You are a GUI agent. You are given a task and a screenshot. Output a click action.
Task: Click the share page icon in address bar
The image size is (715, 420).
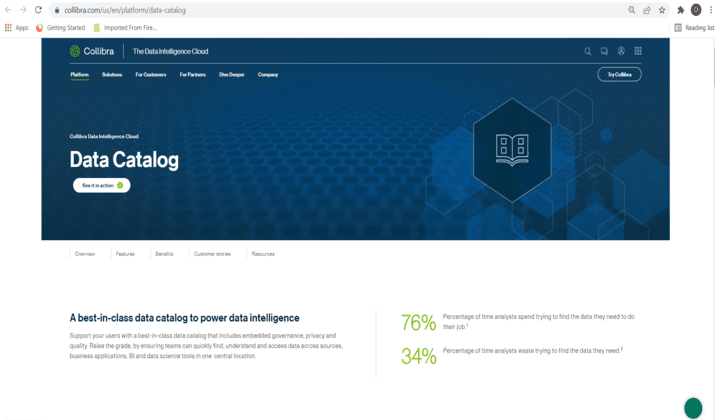647,10
